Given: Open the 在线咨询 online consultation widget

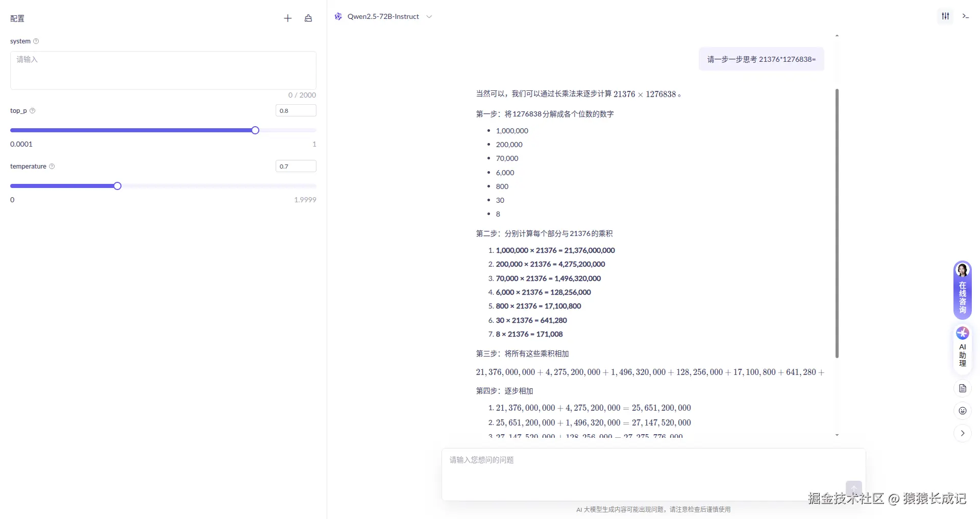Looking at the screenshot, I should tap(962, 290).
